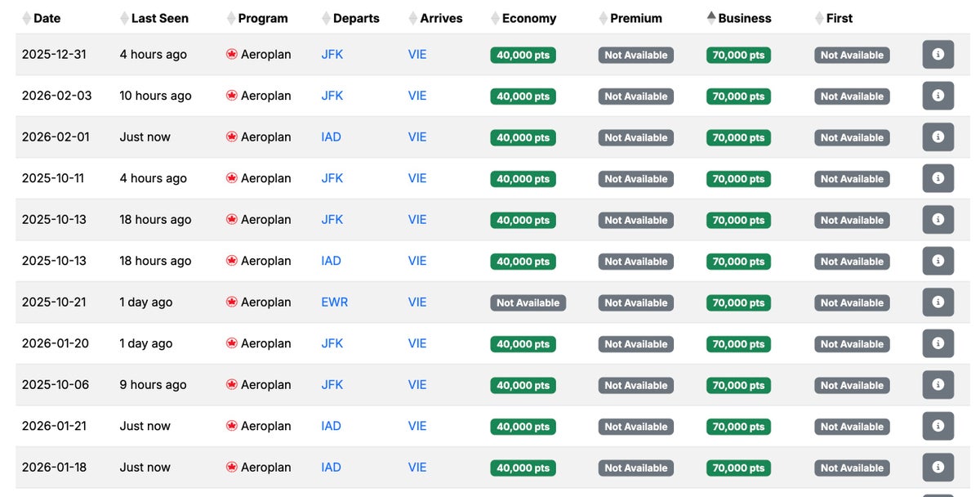
Task: Show info for 2026-01-18 IAD flight
Action: [938, 468]
